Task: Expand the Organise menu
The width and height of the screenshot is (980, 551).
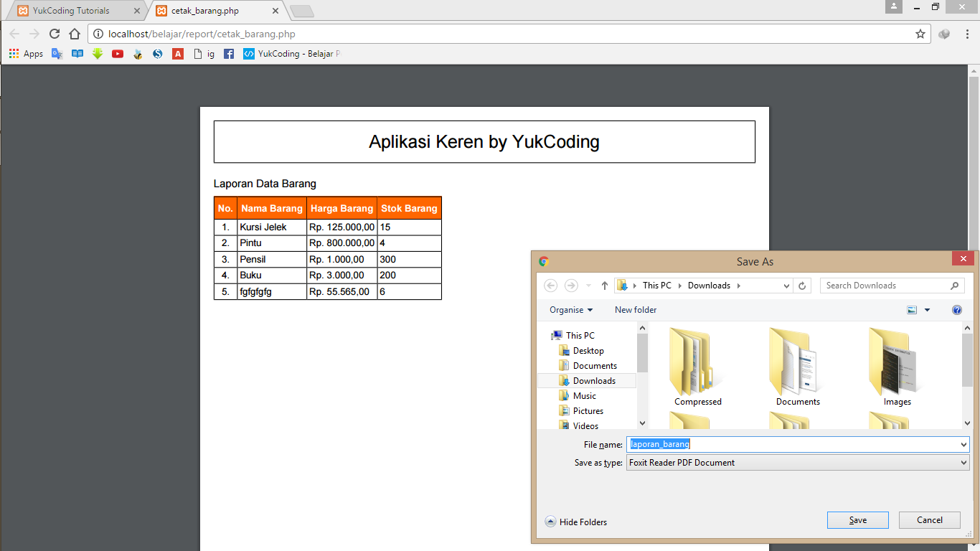Action: coord(569,309)
